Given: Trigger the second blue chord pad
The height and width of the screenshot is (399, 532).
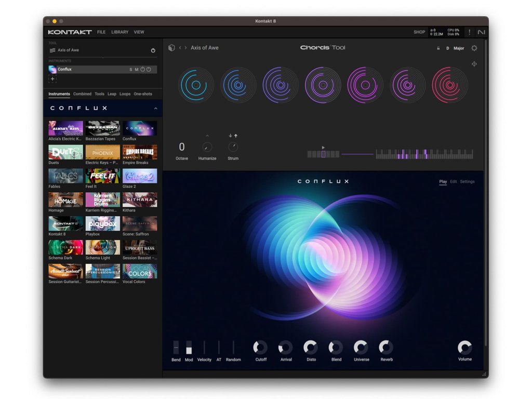Looking at the screenshot, I should 238,85.
